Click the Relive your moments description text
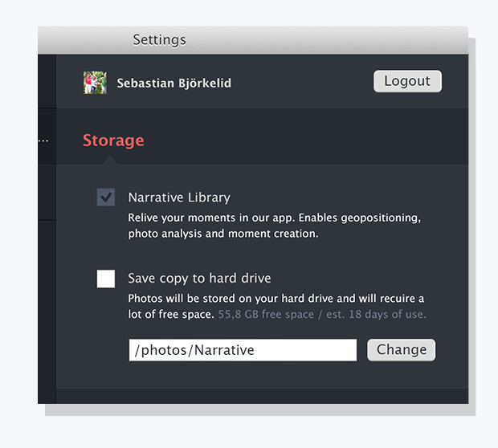Viewport: 498px width, 448px height. tap(275, 226)
